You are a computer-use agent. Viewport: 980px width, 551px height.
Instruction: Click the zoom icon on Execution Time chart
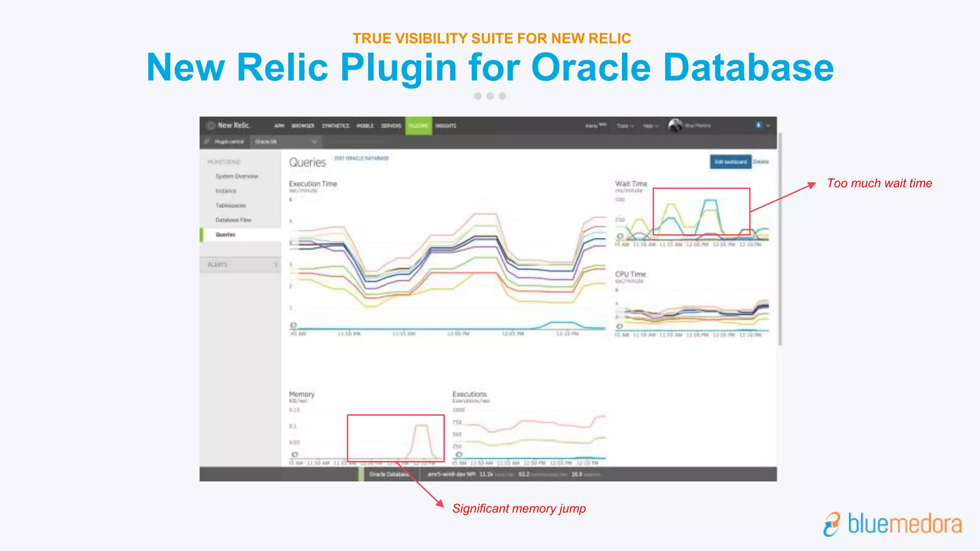coord(293,325)
